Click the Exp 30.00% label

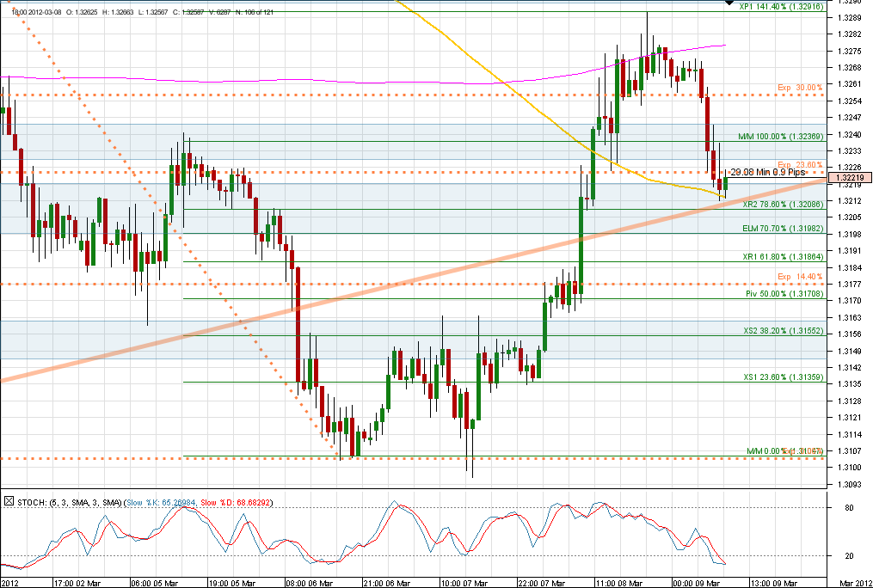click(x=800, y=88)
